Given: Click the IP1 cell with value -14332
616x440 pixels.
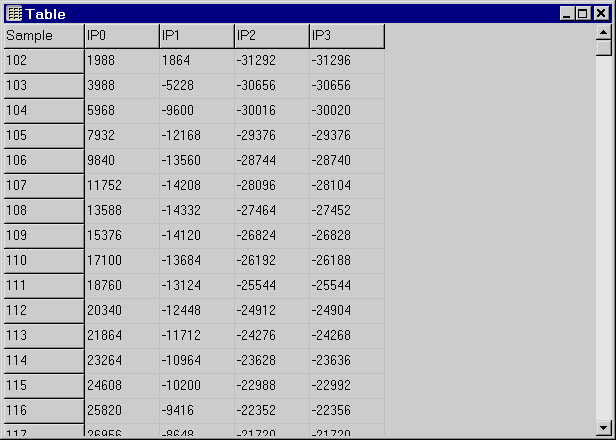Looking at the screenshot, I should (x=196, y=211).
